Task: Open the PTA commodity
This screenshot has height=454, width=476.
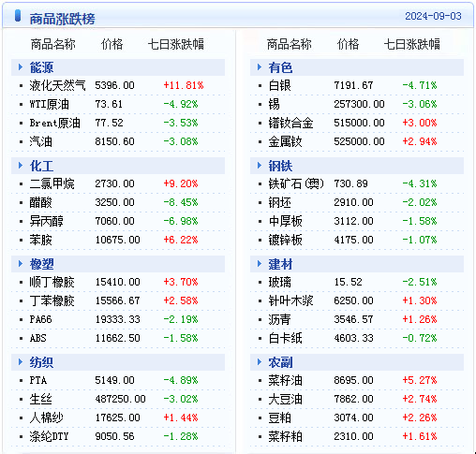Action: click(x=38, y=380)
